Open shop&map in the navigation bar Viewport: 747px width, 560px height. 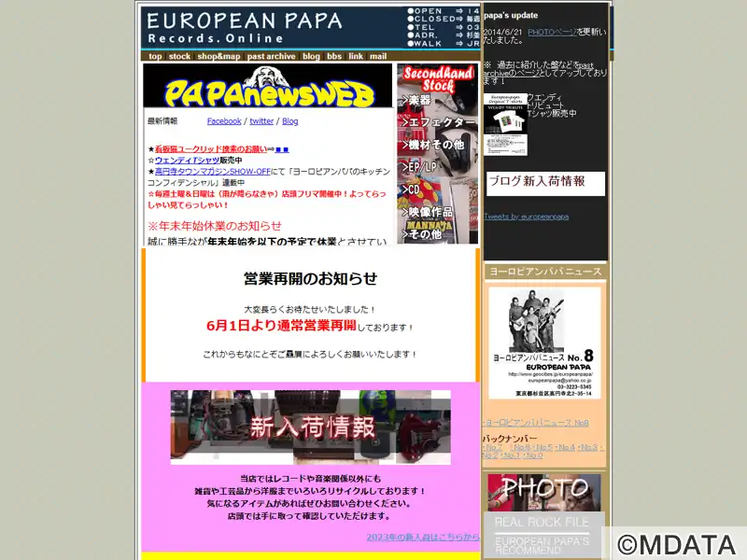(218, 56)
